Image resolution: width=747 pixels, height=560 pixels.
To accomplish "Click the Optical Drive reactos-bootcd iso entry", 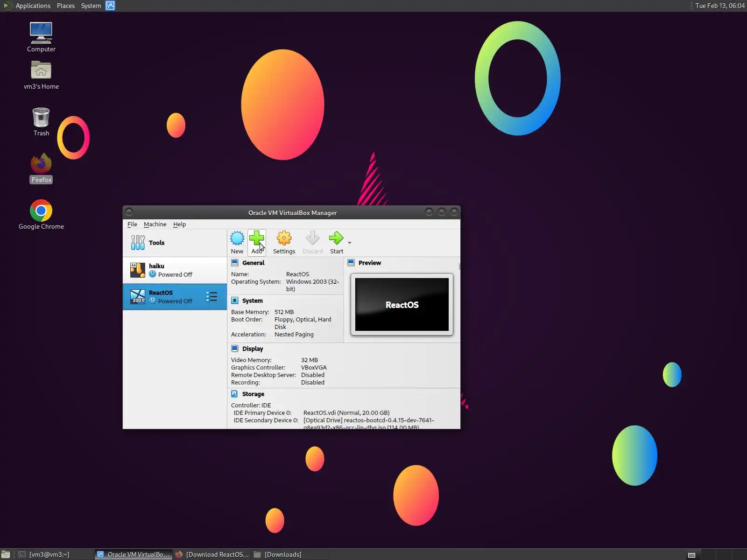I will pos(369,424).
